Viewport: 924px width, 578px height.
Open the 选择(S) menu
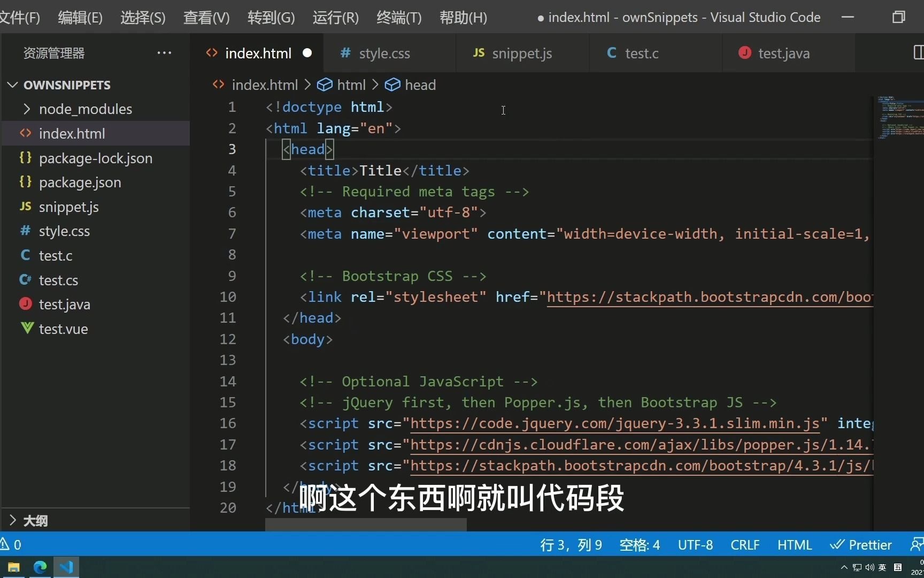(143, 17)
